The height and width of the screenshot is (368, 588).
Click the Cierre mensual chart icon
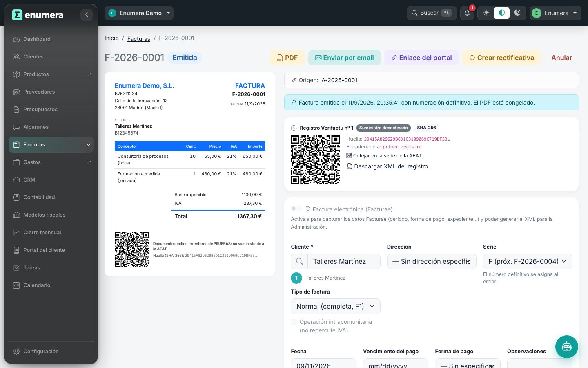[x=16, y=233]
